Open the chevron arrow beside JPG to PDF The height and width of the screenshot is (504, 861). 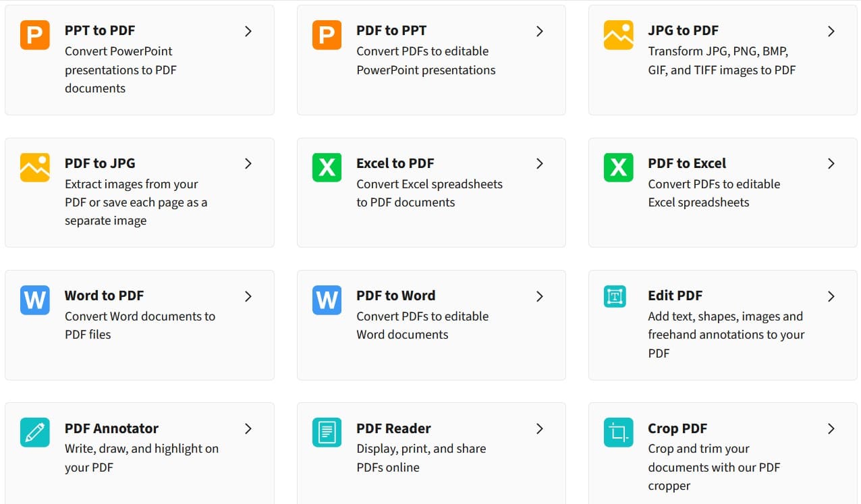click(x=831, y=31)
